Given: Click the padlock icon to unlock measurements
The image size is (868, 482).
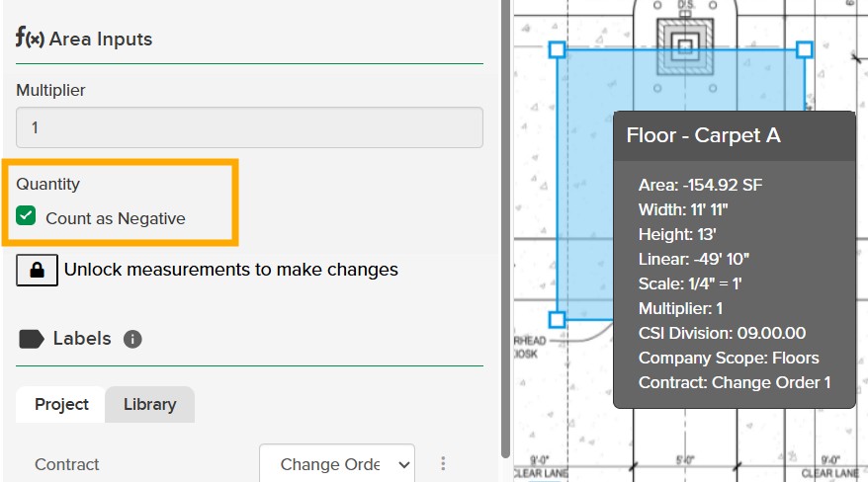Looking at the screenshot, I should point(37,270).
